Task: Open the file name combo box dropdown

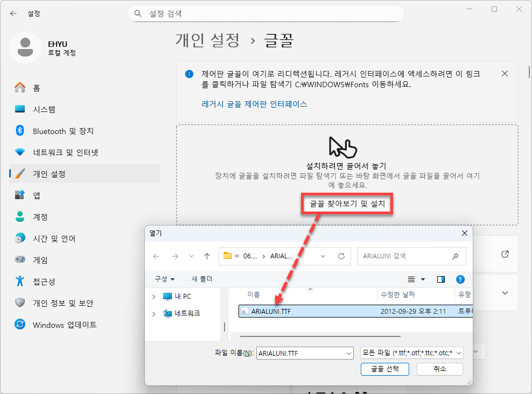Action: pos(348,353)
